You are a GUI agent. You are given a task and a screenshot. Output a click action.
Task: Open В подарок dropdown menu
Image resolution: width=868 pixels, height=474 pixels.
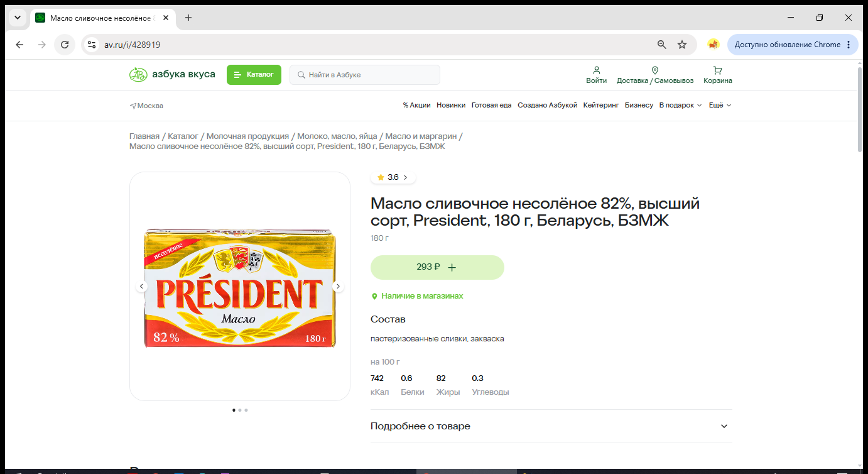coord(680,106)
